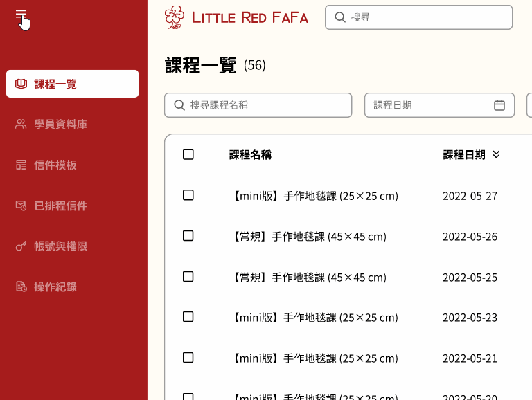Select the checkbox for the 2022-05-23 course
The image size is (532, 400).
[x=188, y=317]
